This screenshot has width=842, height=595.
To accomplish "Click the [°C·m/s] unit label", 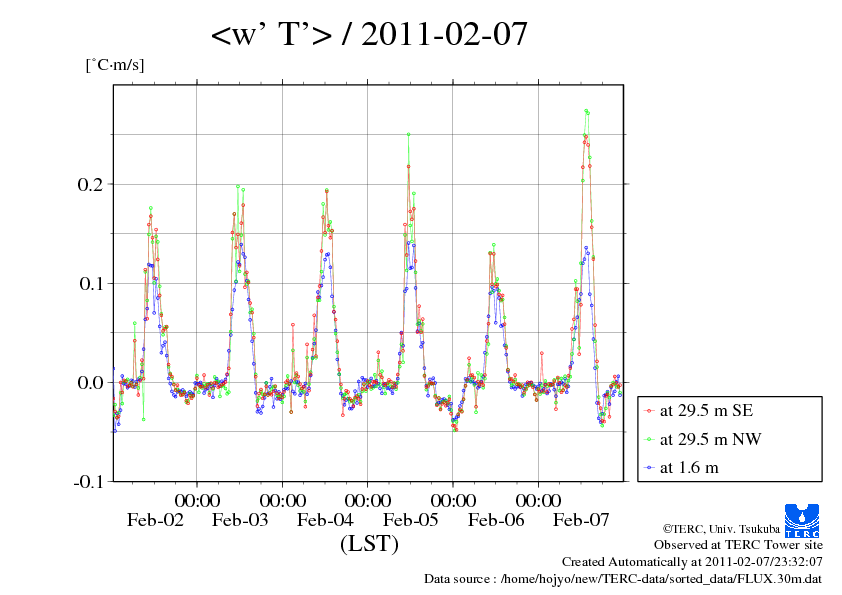I will tap(115, 65).
